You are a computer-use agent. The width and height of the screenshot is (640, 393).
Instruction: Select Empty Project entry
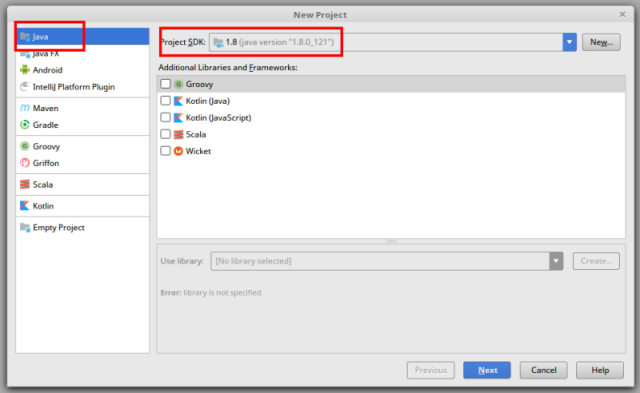(x=82, y=227)
